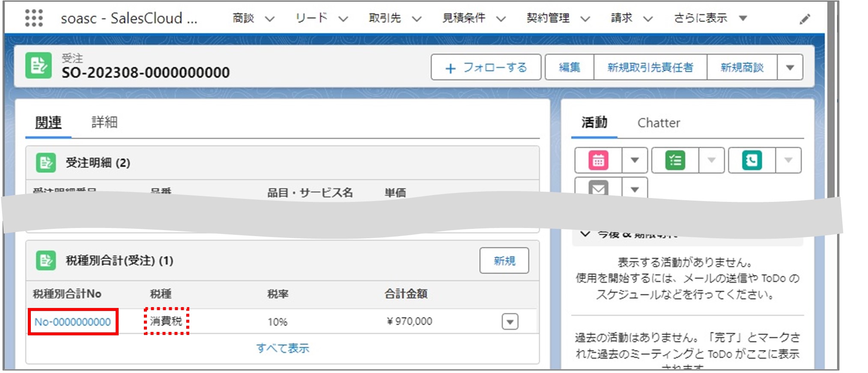The image size is (868, 373).
Task: Click the 単価 column header
Action: (x=395, y=193)
